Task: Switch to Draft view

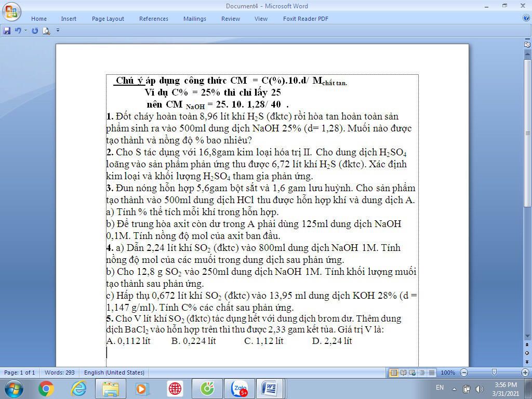Action: coord(432,373)
